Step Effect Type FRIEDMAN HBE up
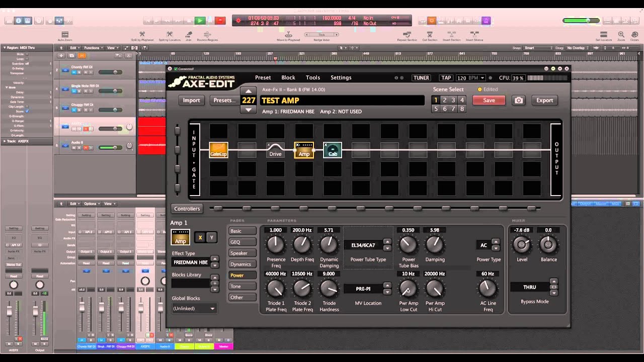Viewport: 644px width, 362px height. (x=215, y=259)
